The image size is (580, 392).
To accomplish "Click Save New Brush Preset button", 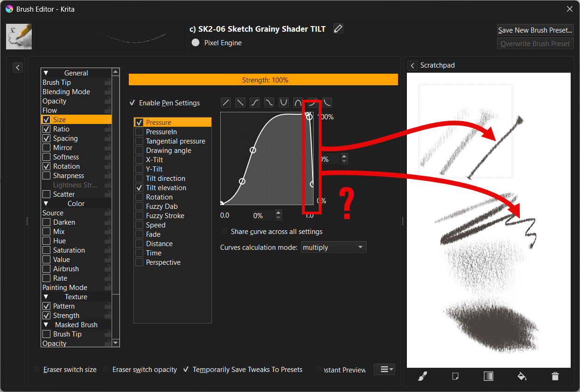I will click(x=535, y=30).
